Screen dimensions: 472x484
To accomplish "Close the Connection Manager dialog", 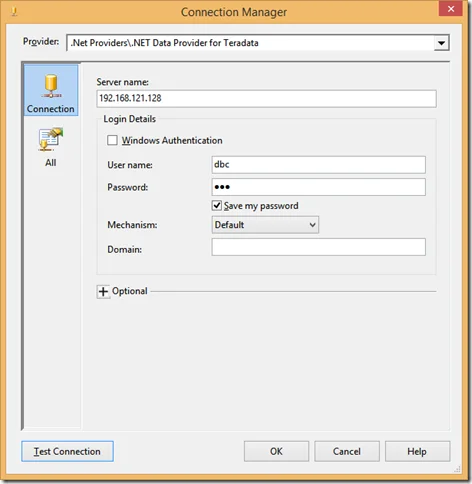I will [x=451, y=9].
